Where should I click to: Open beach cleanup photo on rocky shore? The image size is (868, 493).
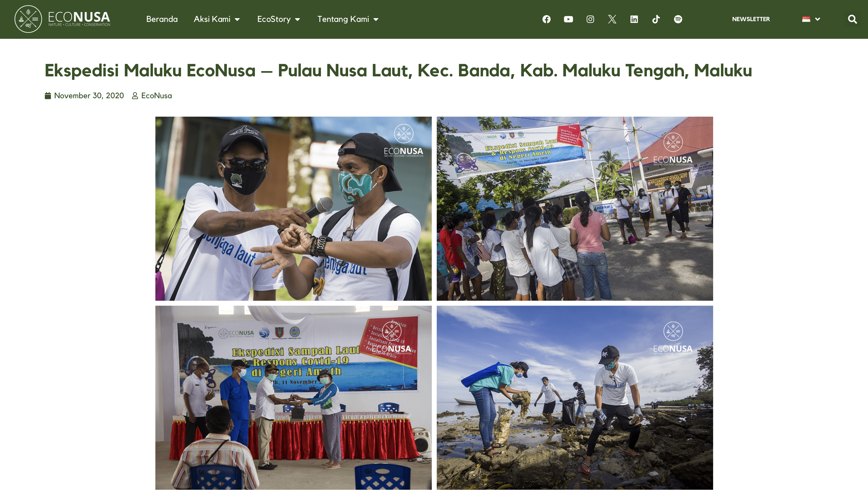[575, 397]
